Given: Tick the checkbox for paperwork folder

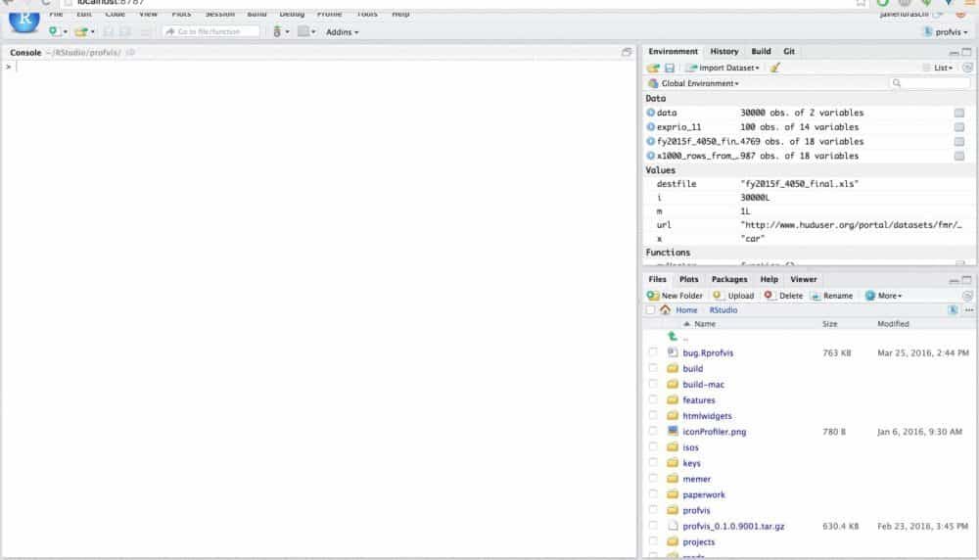Looking at the screenshot, I should coord(653,494).
